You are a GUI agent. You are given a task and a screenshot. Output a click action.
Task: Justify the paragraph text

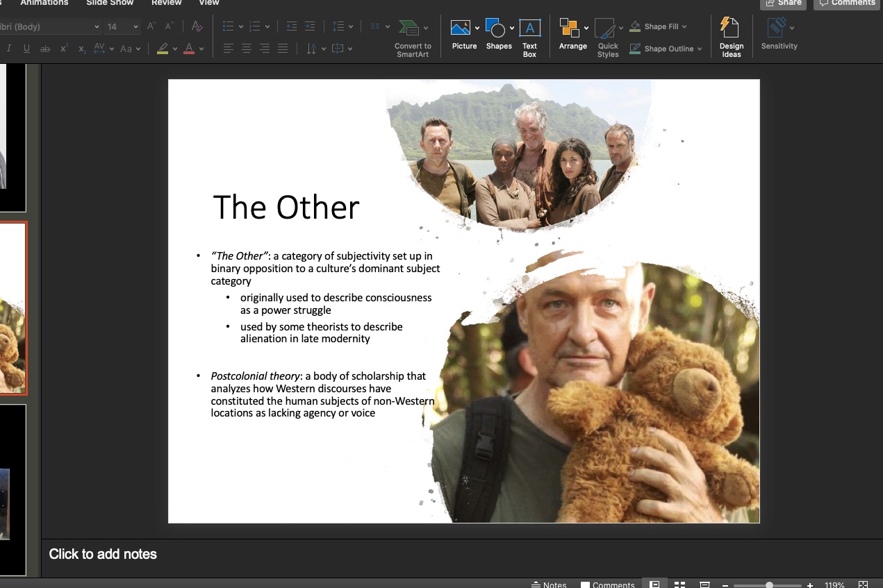(x=282, y=49)
